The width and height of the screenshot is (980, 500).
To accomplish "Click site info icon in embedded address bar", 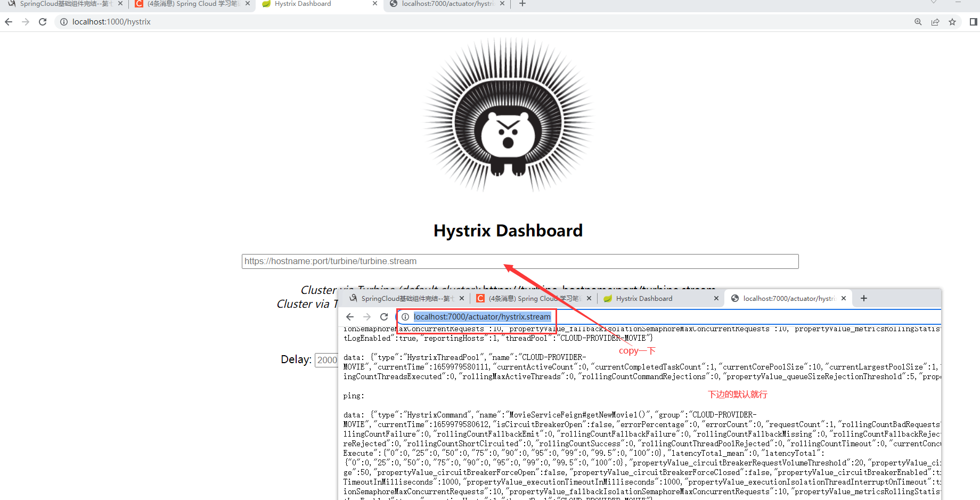I will [x=405, y=317].
